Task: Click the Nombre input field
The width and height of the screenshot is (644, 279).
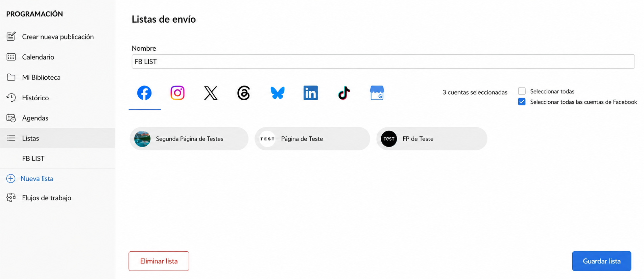Action: click(x=383, y=61)
